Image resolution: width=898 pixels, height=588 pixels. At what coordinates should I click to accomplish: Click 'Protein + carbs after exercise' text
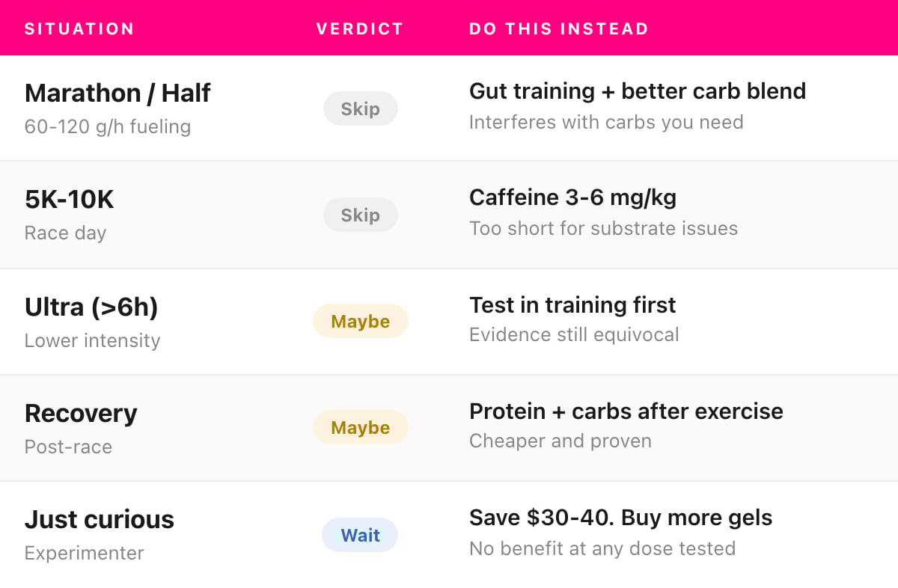click(x=626, y=411)
